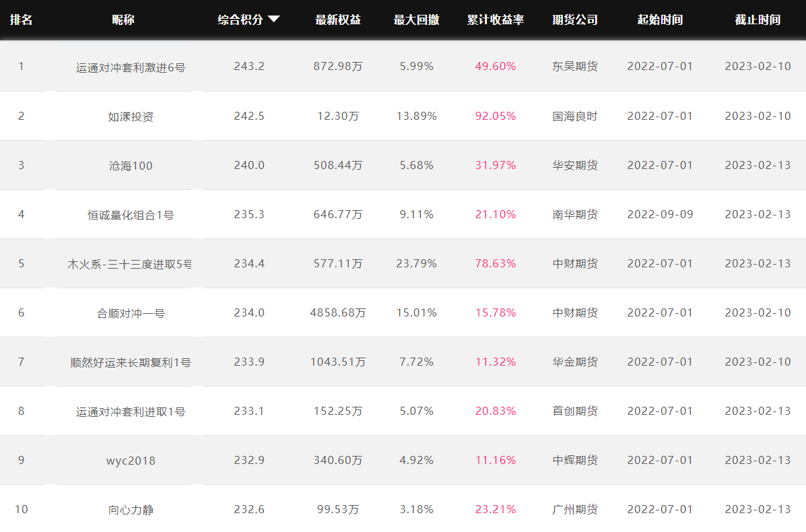
Task: Select return rate 78.63%
Action: tap(496, 264)
